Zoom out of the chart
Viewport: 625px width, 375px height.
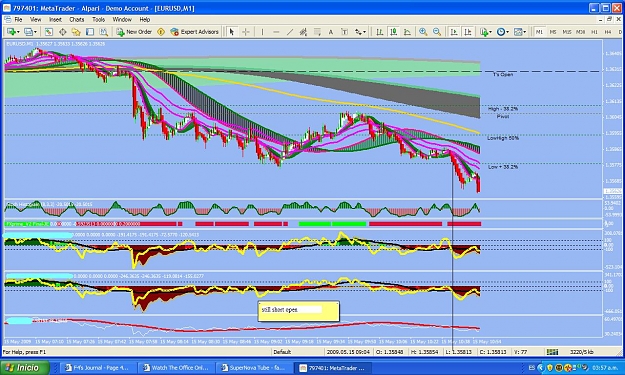pos(437,32)
